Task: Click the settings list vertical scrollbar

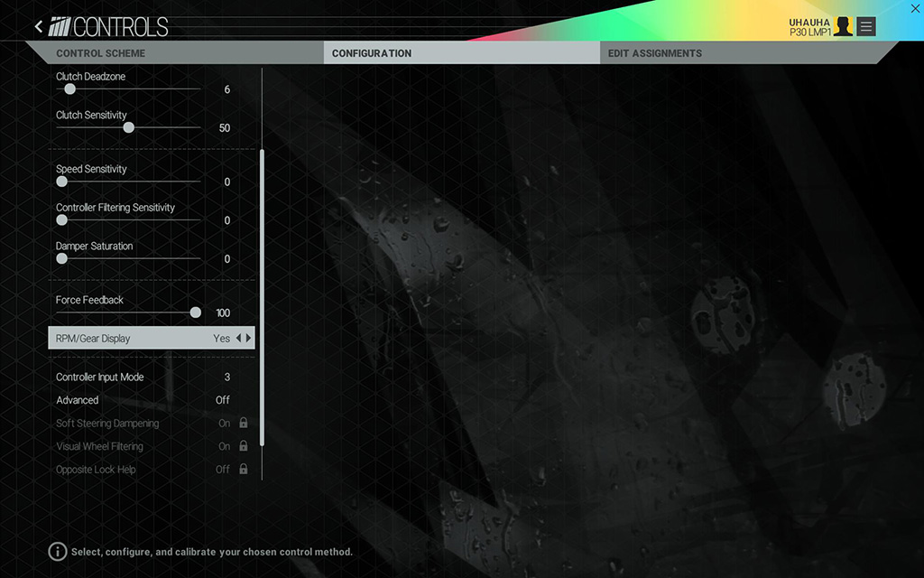Action: tap(263, 298)
